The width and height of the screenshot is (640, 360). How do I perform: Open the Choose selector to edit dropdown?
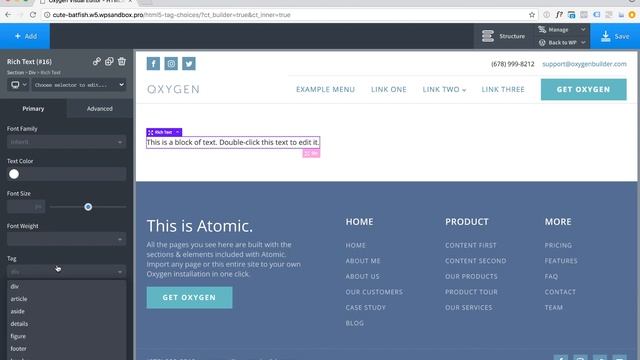click(79, 85)
